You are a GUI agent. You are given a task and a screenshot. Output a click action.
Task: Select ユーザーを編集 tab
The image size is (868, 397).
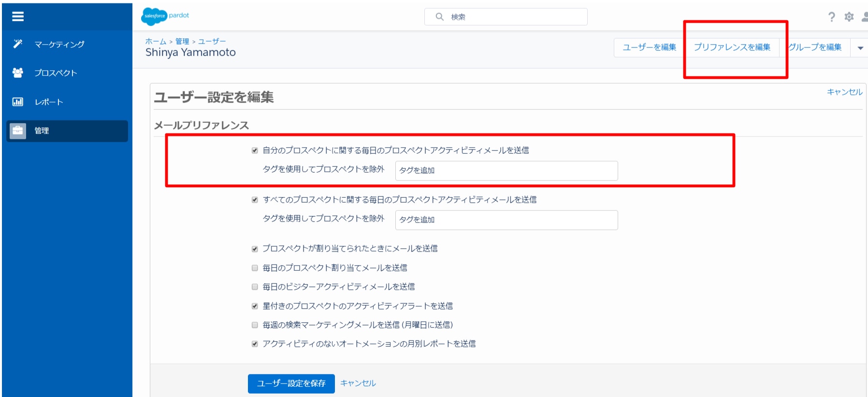tap(649, 47)
